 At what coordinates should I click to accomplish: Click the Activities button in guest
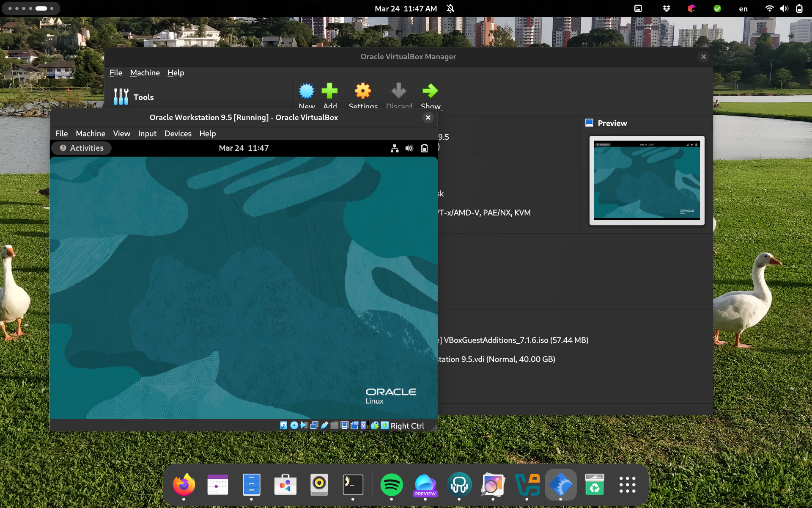coord(82,148)
